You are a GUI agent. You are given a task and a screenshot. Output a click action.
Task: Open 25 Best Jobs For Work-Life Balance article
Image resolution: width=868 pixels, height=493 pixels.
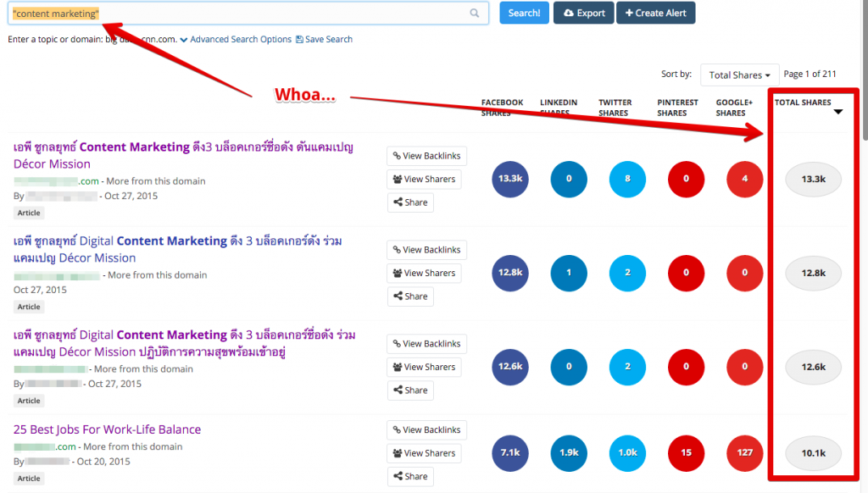pyautogui.click(x=107, y=429)
